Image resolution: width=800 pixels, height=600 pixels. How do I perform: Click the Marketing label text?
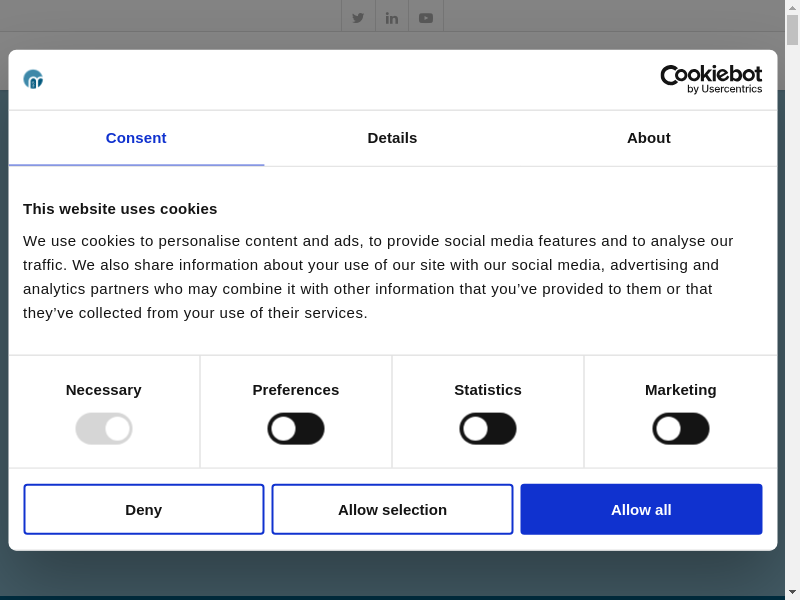tap(681, 390)
